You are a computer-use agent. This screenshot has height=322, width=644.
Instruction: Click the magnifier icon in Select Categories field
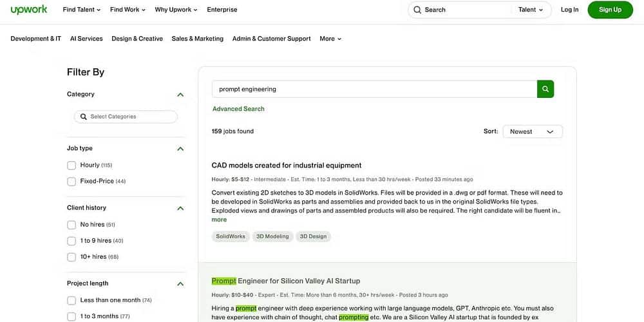click(83, 117)
